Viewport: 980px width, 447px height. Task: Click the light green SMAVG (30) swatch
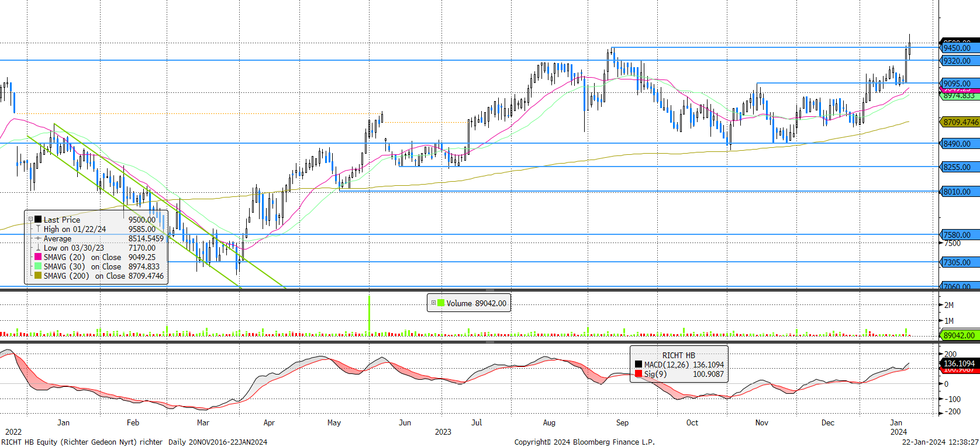(38, 266)
